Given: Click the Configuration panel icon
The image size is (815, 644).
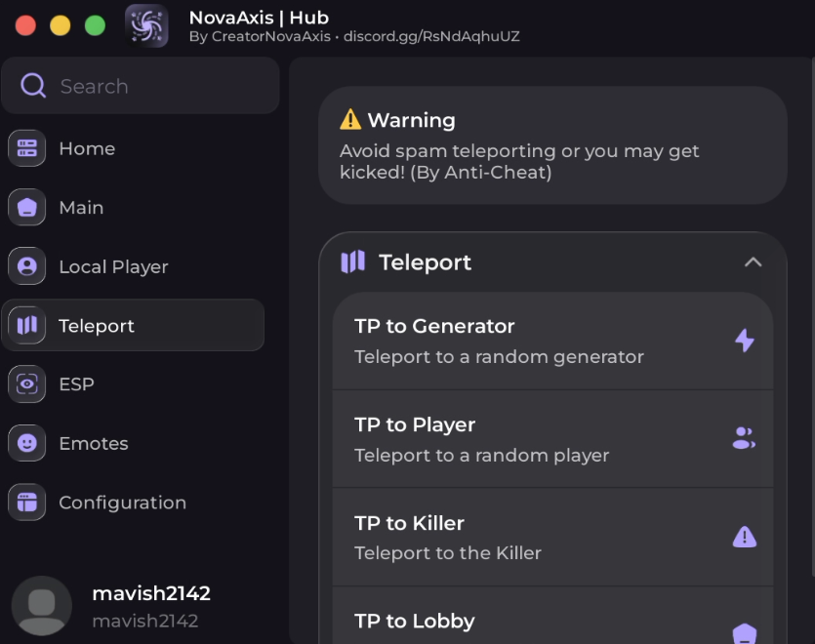Looking at the screenshot, I should pyautogui.click(x=27, y=503).
